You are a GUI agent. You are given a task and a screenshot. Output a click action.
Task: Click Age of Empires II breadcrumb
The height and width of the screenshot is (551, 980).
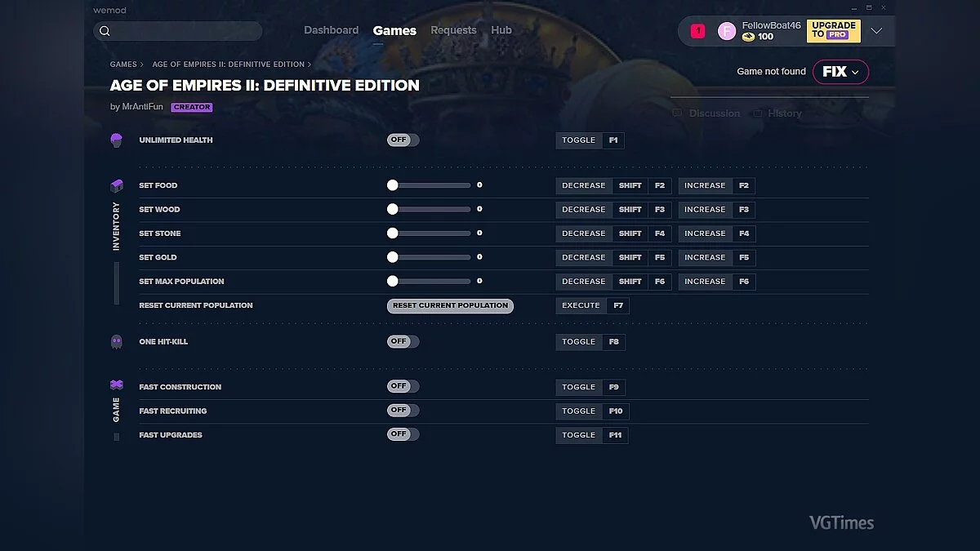(x=228, y=64)
